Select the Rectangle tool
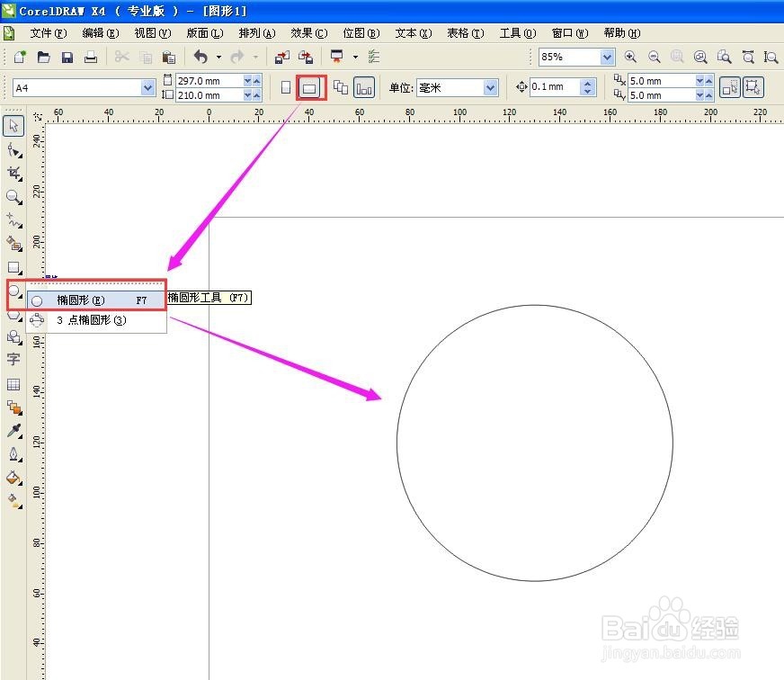Image resolution: width=784 pixels, height=680 pixels. [14, 268]
